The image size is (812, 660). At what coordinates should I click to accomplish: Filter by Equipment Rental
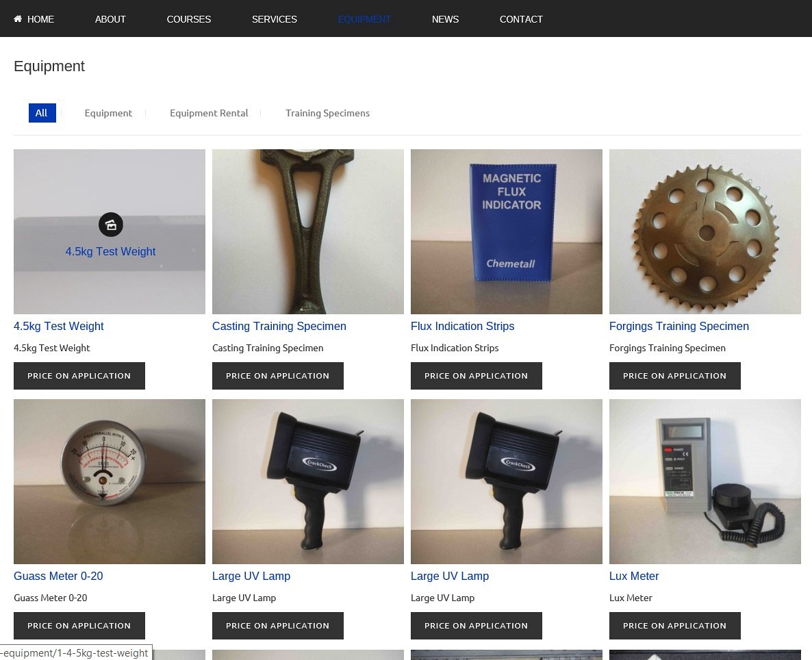pyautogui.click(x=209, y=113)
